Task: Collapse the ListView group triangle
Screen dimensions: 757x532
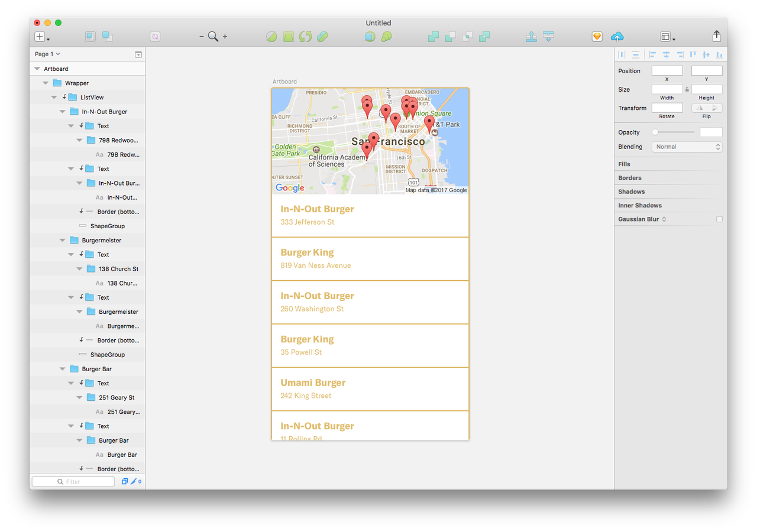Action: click(54, 98)
